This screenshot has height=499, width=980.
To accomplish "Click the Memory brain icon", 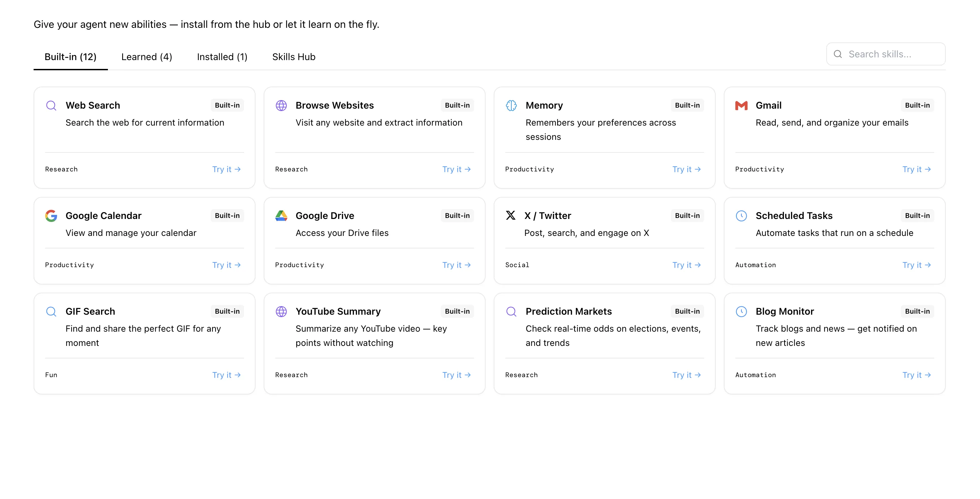I will 511,106.
